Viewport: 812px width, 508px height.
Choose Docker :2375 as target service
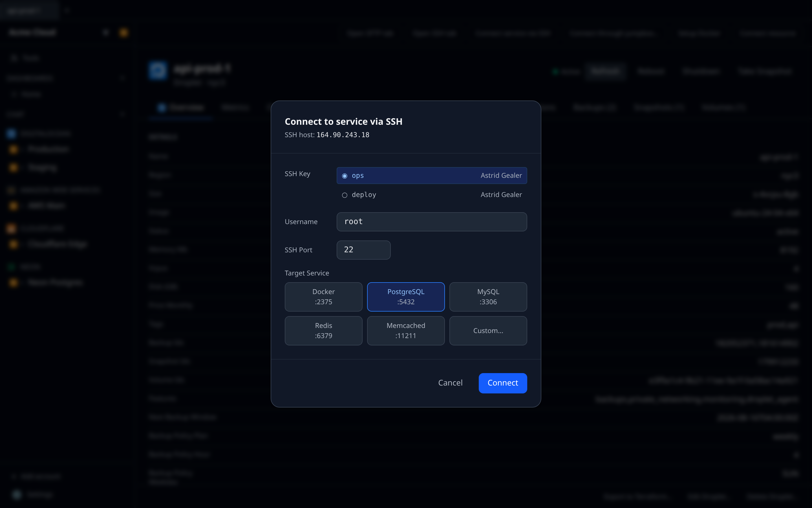click(323, 297)
